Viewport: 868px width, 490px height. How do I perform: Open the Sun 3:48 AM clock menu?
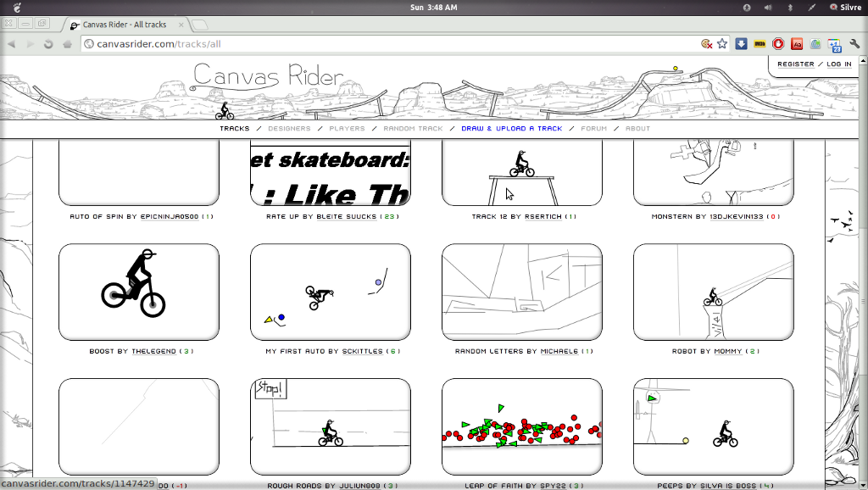point(433,7)
